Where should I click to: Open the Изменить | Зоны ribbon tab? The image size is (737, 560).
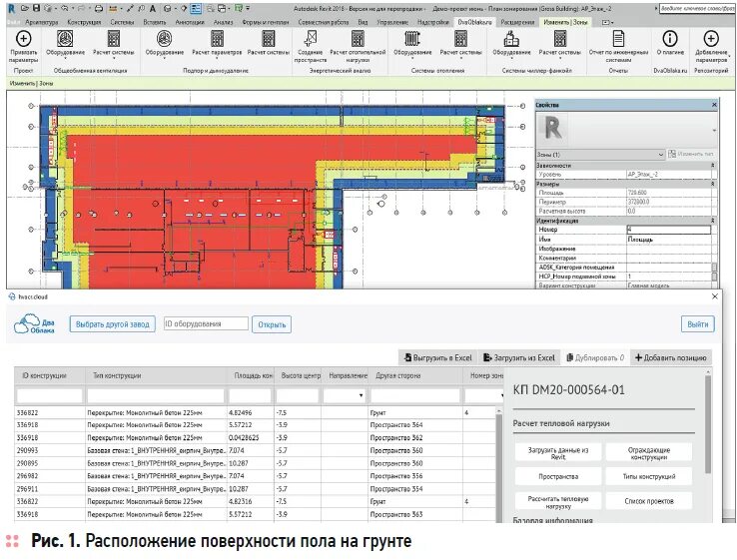(565, 22)
